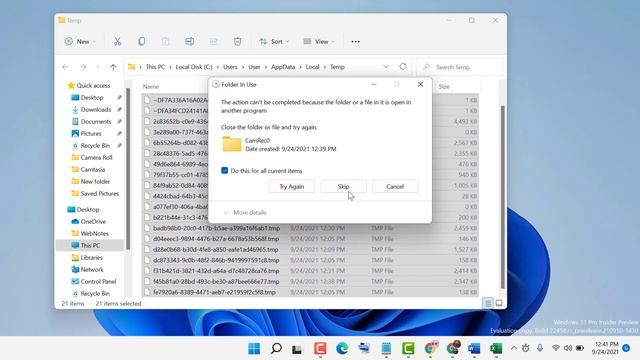Open Windows Start menu on taskbar
640x360 pixels.
click(254, 348)
